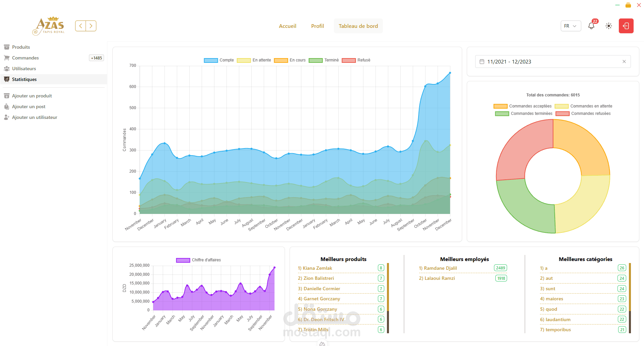644x346 pixels.
Task: Click the Garnet Gorczany product row
Action: 341,299
